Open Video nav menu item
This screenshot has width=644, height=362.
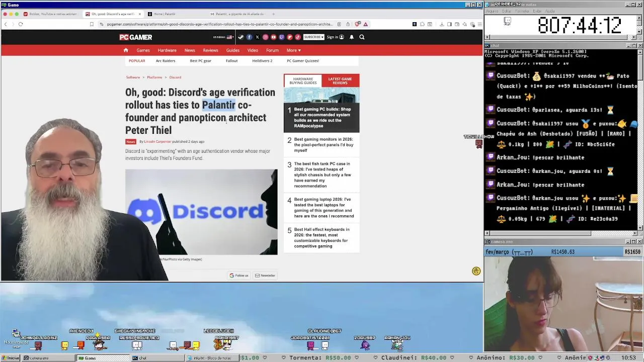tap(253, 50)
